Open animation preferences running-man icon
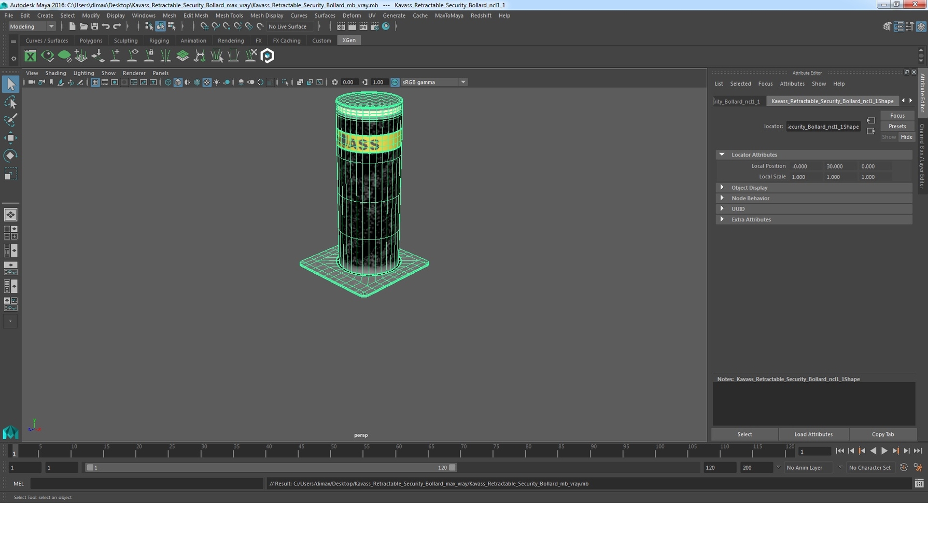 918,468
